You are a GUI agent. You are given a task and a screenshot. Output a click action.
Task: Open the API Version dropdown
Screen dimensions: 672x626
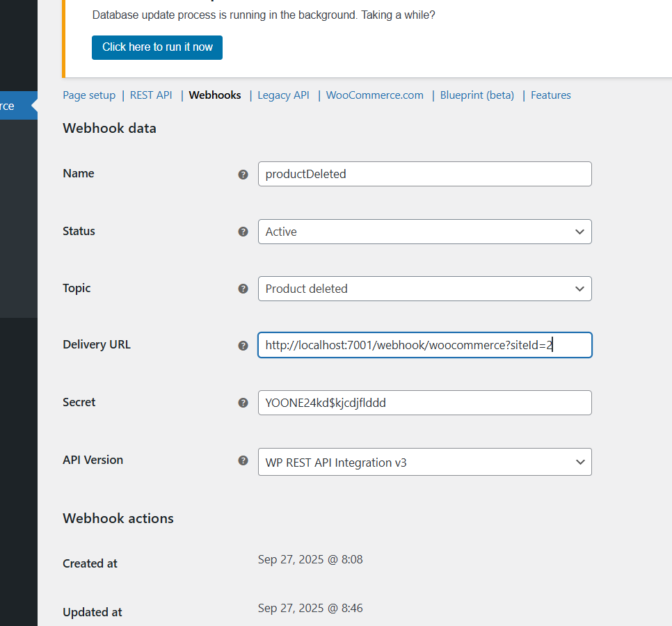424,462
